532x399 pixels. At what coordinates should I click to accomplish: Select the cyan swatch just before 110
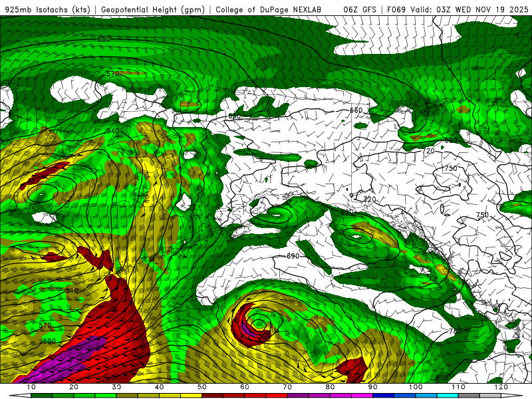[x=448, y=396]
